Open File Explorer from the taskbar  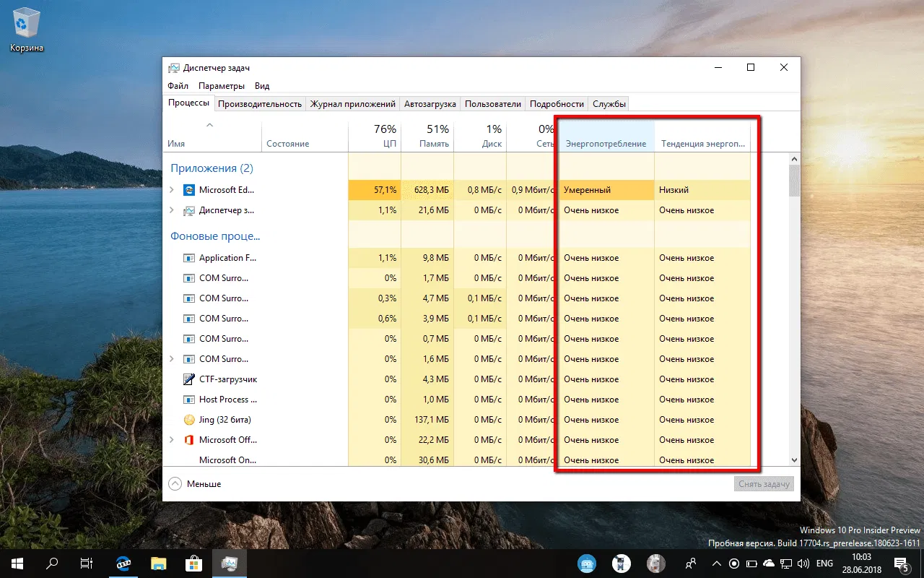click(x=158, y=563)
